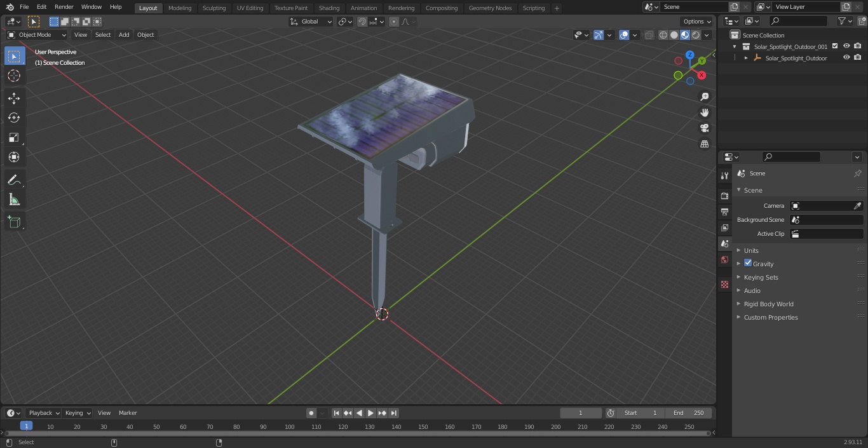Image resolution: width=868 pixels, height=448 pixels.
Task: Open Global transform orientation dropdown
Action: pyautogui.click(x=311, y=22)
